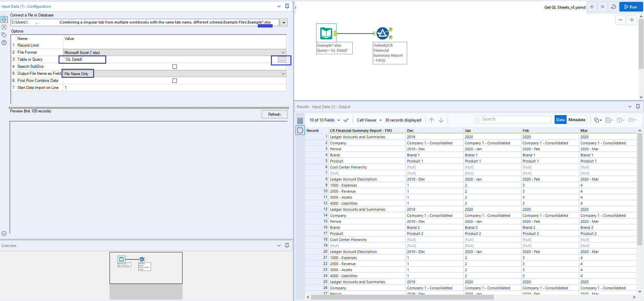Zoom in the canvas with plus button
The height and width of the screenshot is (301, 644).
point(632,20)
